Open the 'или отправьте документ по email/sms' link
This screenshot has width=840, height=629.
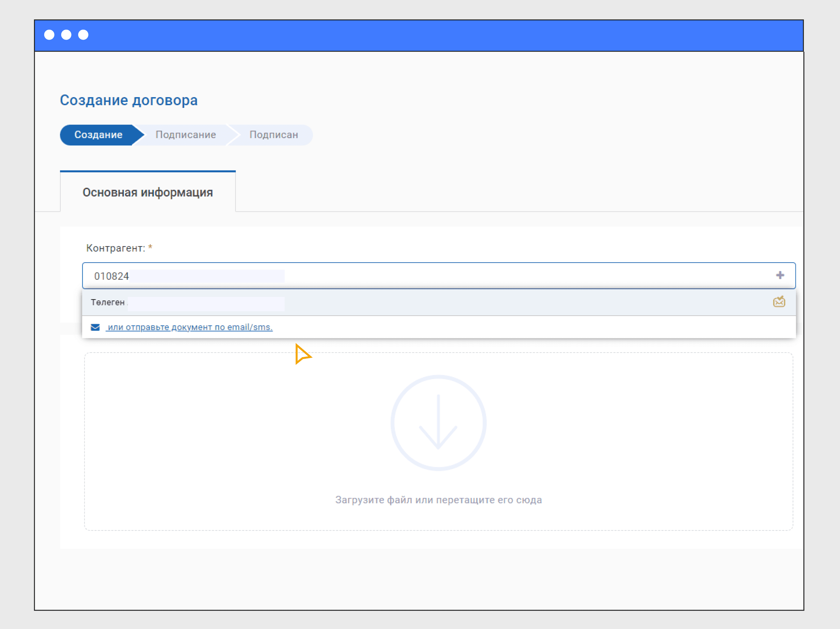coord(189,327)
